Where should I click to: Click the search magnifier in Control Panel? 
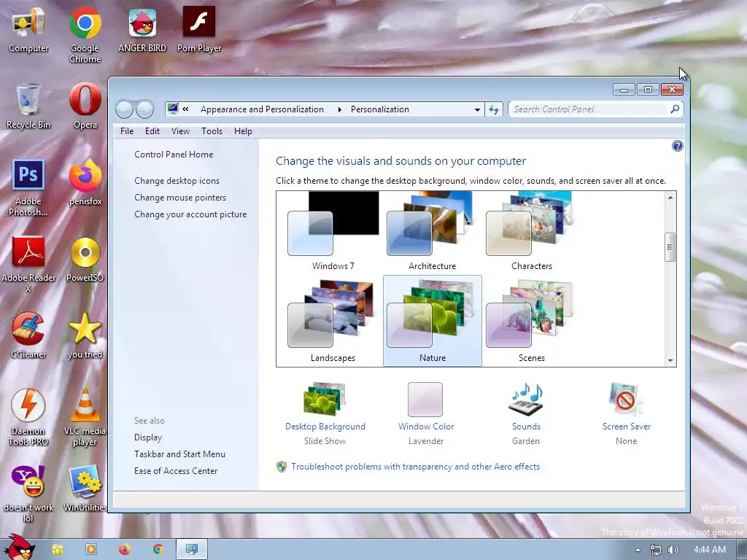(675, 109)
